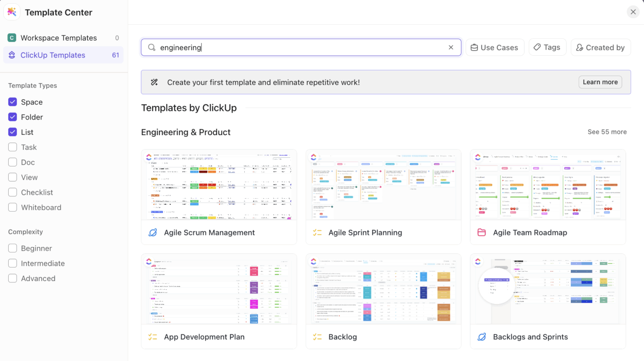Screen dimensions: 644x361
Task: Click the Template Center logo icon
Action: pos(12,12)
